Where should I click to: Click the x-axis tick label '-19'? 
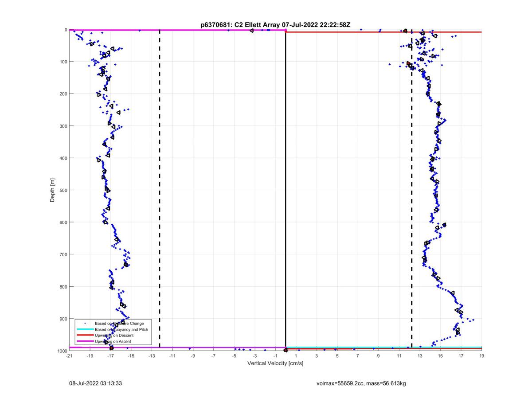pyautogui.click(x=90, y=356)
